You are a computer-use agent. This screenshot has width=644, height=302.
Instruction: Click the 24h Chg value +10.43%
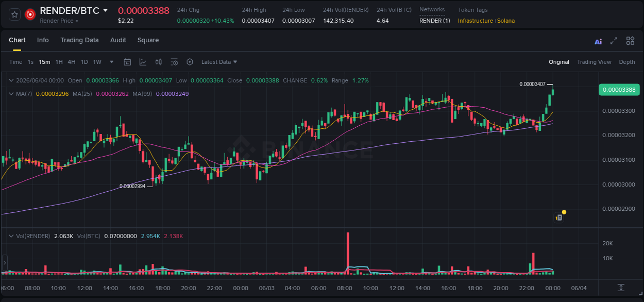tap(222, 21)
